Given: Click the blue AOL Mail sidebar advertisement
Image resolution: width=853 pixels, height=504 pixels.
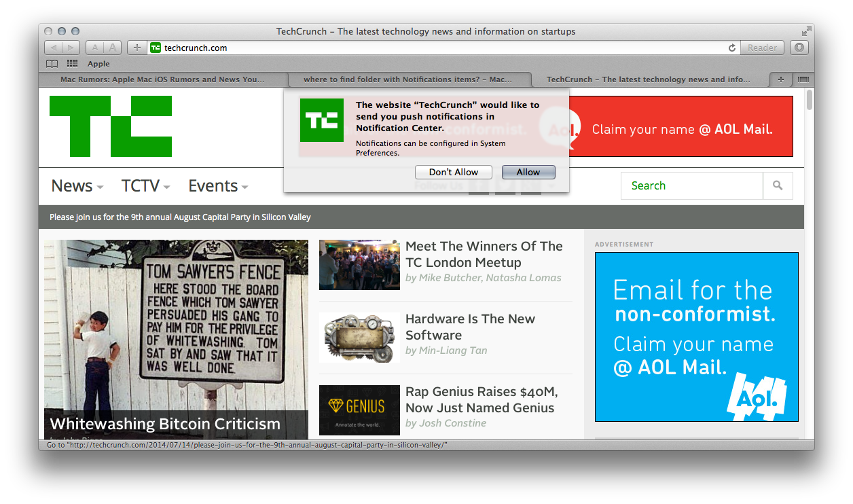Looking at the screenshot, I should click(x=697, y=337).
